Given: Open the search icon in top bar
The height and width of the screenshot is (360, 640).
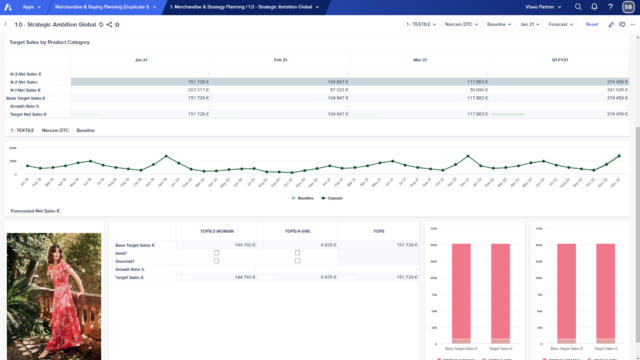Looking at the screenshot, I should point(578,7).
